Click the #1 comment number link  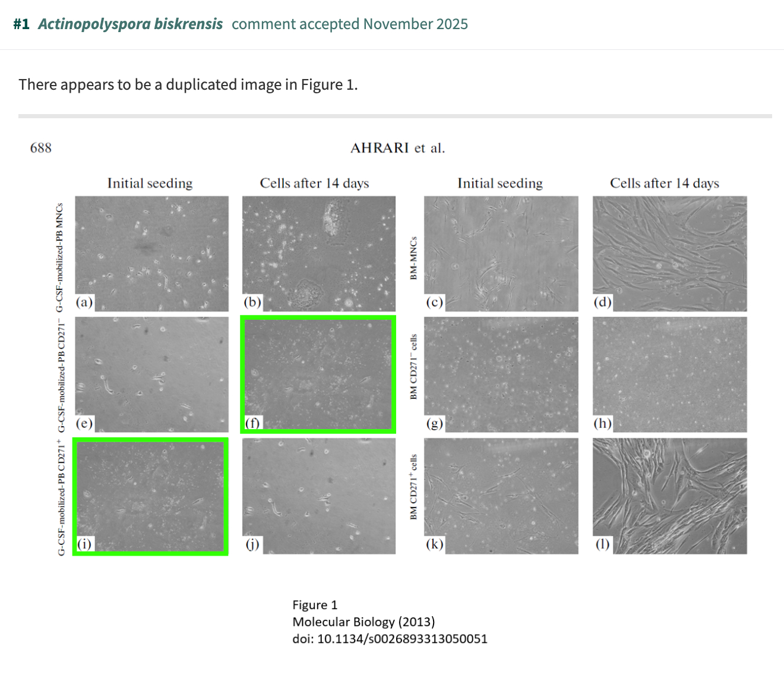coord(21,24)
